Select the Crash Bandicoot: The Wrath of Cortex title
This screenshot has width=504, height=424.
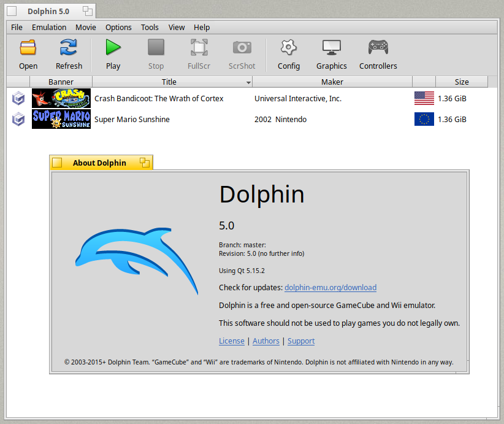[159, 98]
